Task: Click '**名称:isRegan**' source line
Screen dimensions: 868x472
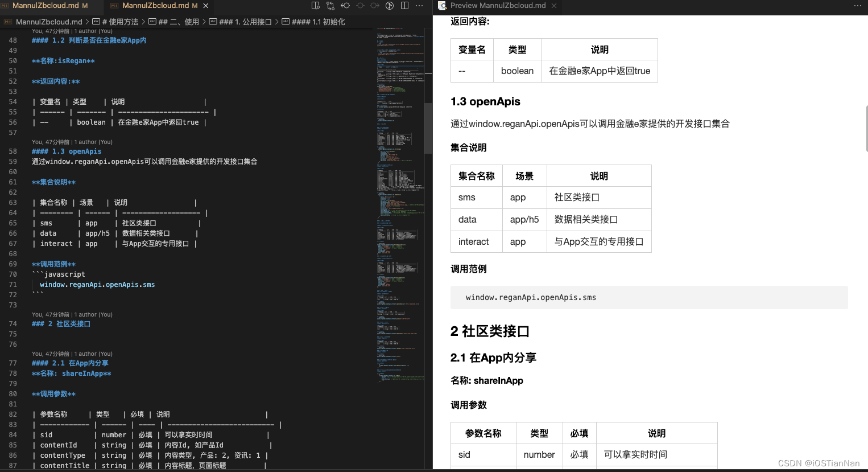Action: coord(63,61)
